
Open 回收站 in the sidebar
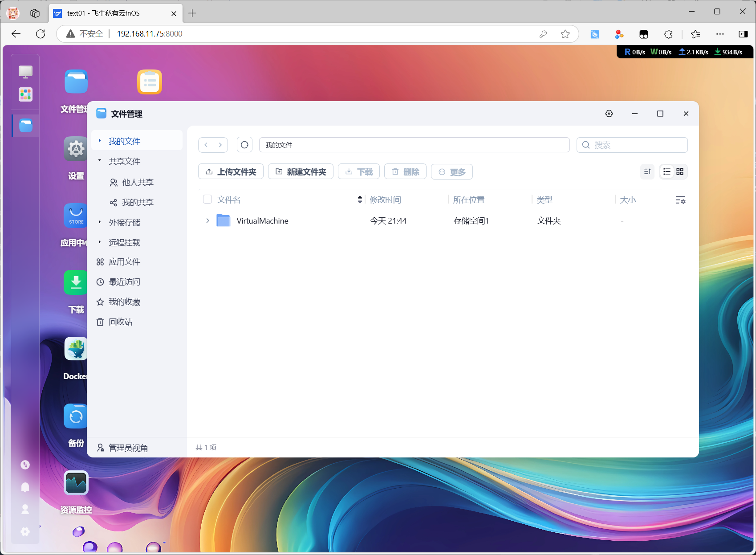tap(121, 322)
